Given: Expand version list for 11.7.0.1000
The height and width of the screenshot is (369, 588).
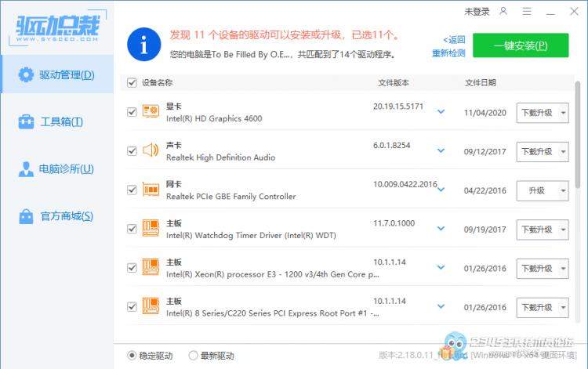Looking at the screenshot, I should (441, 229).
